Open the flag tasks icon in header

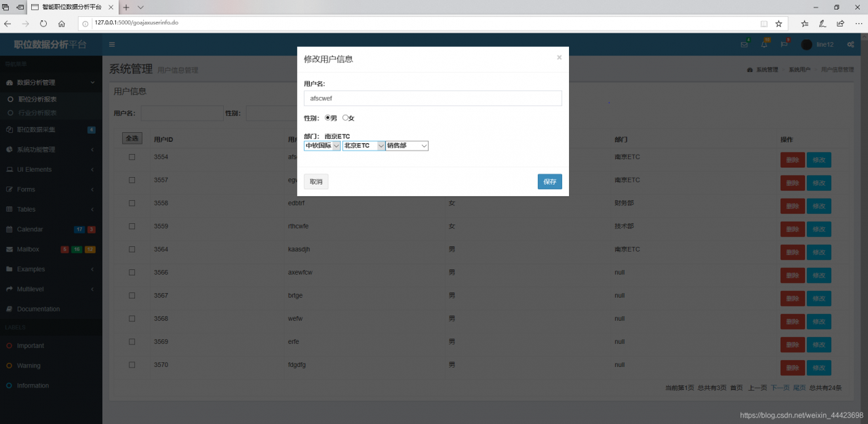pos(784,44)
